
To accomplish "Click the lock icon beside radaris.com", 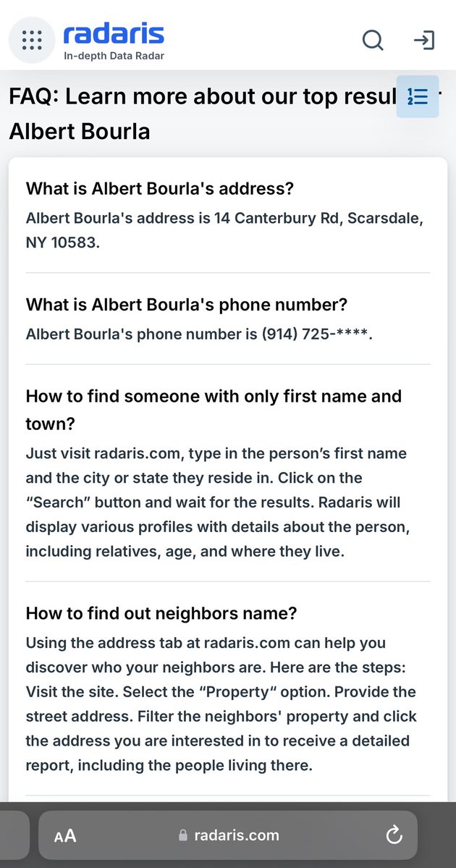I will (x=183, y=835).
